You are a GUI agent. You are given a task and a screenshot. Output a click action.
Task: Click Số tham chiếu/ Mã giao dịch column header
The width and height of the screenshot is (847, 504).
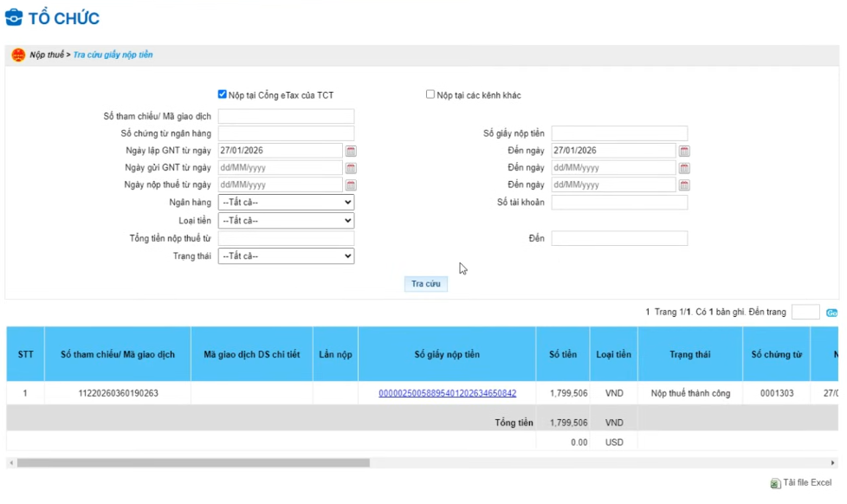pyautogui.click(x=118, y=354)
